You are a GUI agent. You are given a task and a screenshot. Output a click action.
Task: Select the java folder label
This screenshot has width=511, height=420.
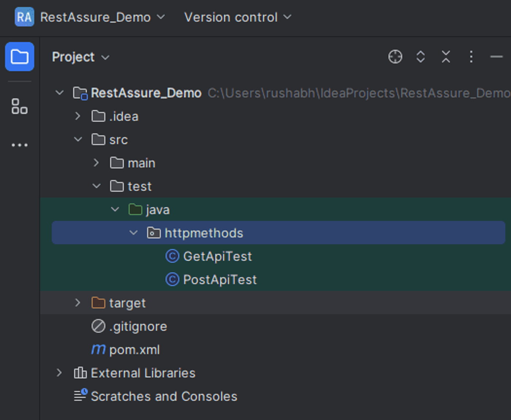[158, 210]
